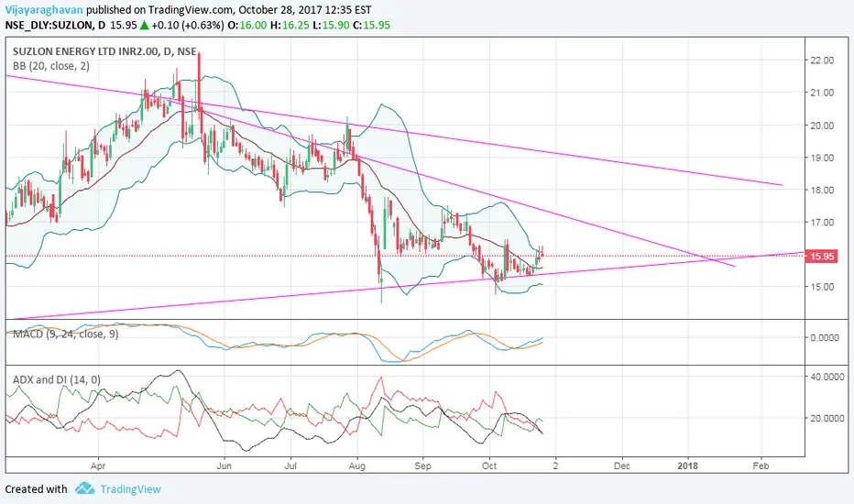Screen dimensions: 854x504
Task: Click the +0.10 (+0.63%) change value
Action: point(187,25)
